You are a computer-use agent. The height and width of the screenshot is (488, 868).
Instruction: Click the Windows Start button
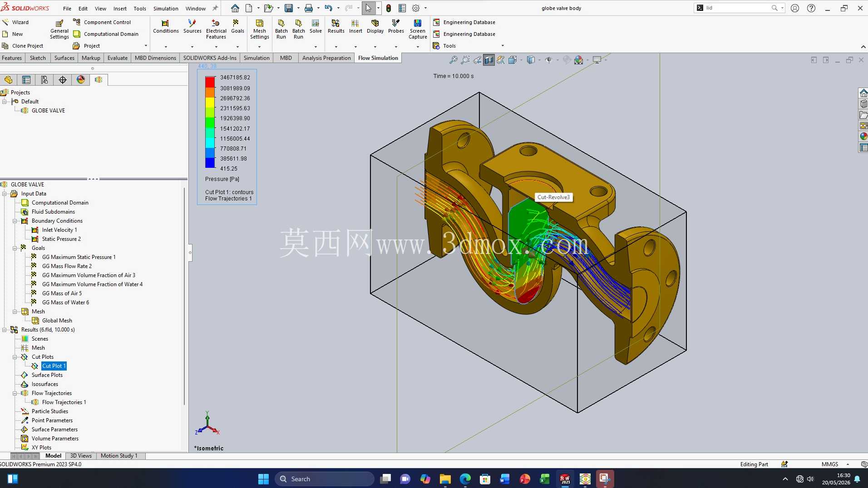263,479
